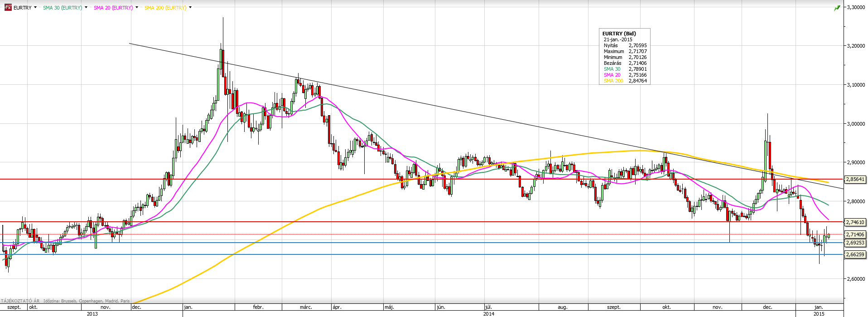
Task: Click the 3,00000 price axis label
Action: (x=856, y=124)
